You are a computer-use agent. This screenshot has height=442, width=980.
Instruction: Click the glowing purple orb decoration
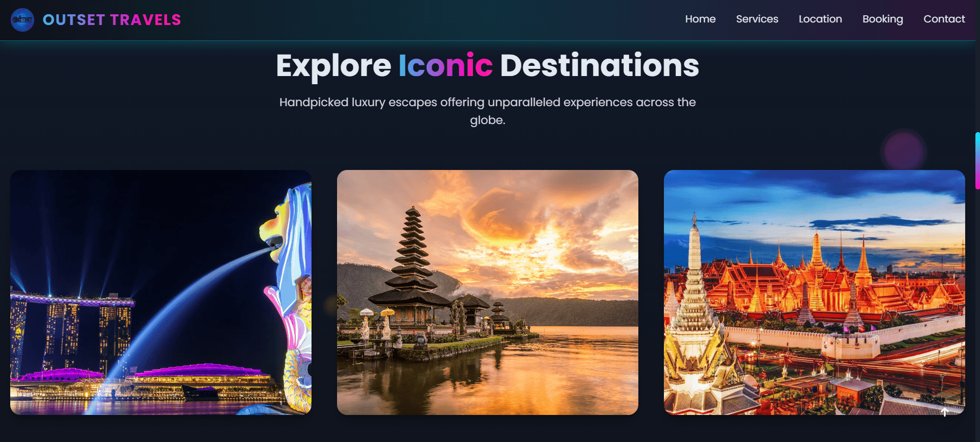tap(904, 151)
